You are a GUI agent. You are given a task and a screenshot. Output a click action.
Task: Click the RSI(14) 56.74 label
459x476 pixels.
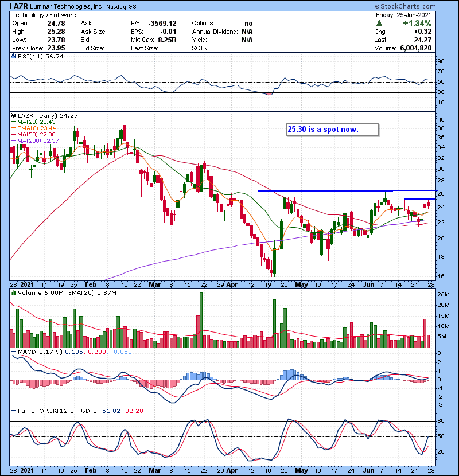pos(40,56)
